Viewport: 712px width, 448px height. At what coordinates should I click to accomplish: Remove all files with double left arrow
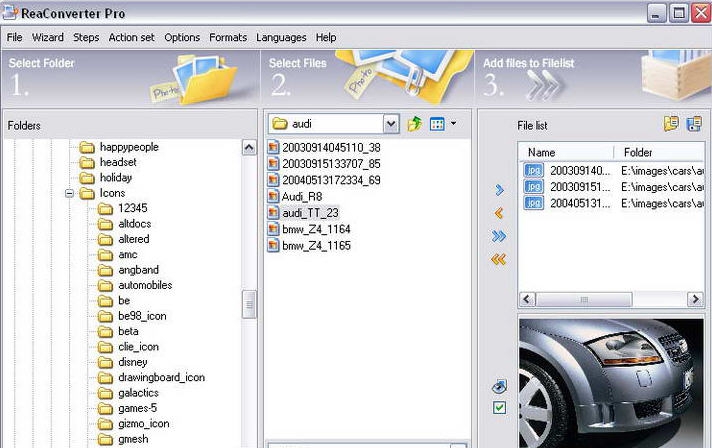(x=499, y=259)
